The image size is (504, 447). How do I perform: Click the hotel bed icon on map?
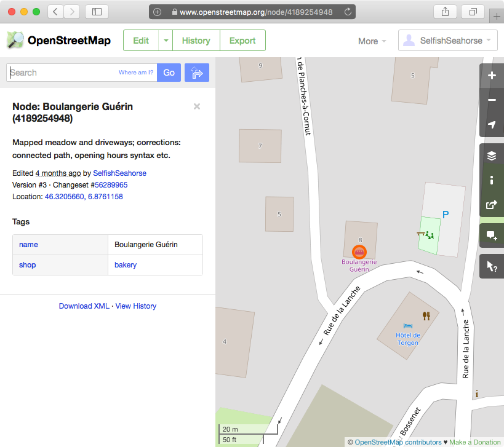408,326
